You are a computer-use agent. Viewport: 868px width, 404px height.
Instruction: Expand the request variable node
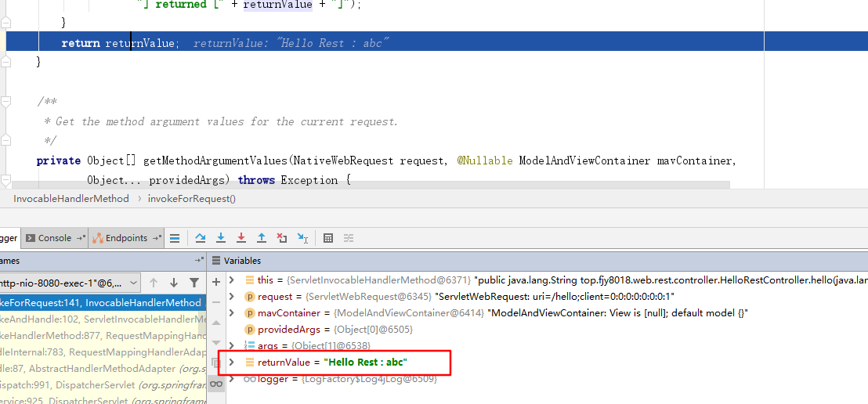pos(231,297)
